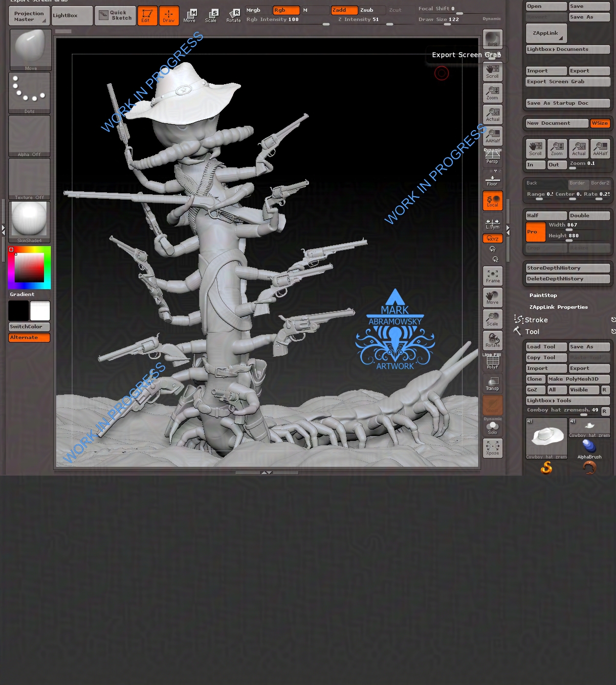This screenshot has width=616, height=685.
Task: Toggle Persp perspective mode
Action: 492,158
